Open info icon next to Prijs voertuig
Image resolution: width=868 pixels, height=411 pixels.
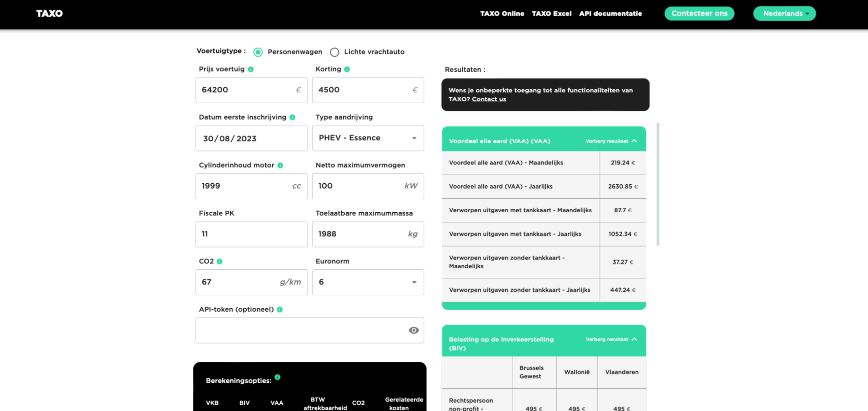click(251, 69)
